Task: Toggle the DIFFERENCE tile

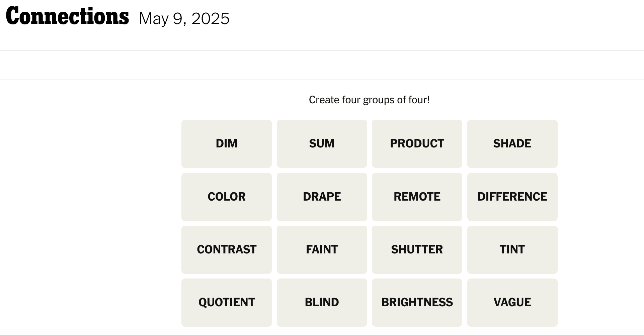Action: coord(512,197)
